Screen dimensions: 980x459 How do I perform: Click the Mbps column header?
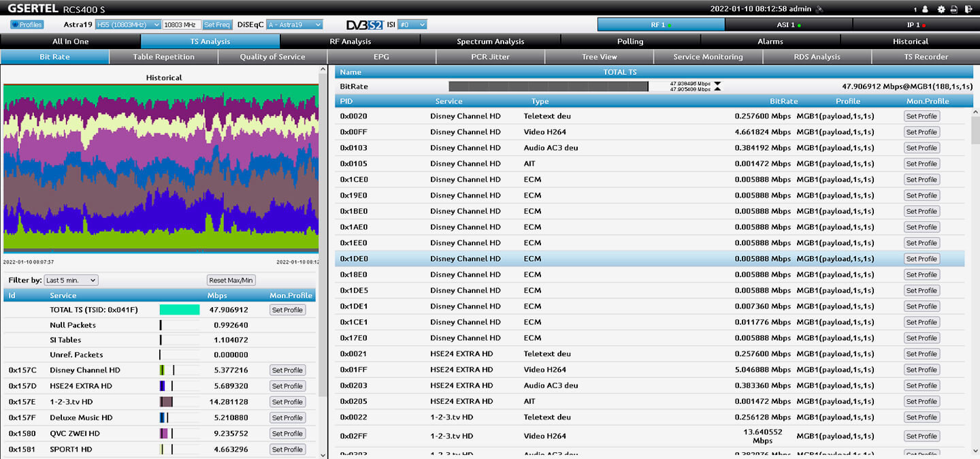point(217,296)
